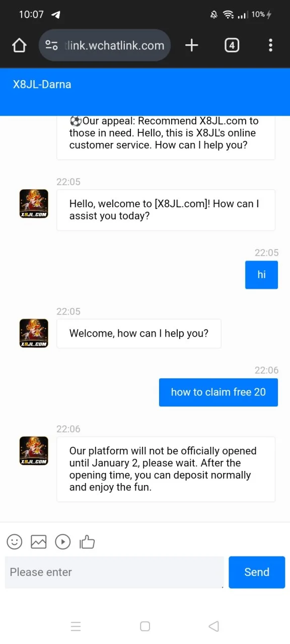View site info icon in address bar
Viewport: 290px width, 644px height.
pos(52,45)
